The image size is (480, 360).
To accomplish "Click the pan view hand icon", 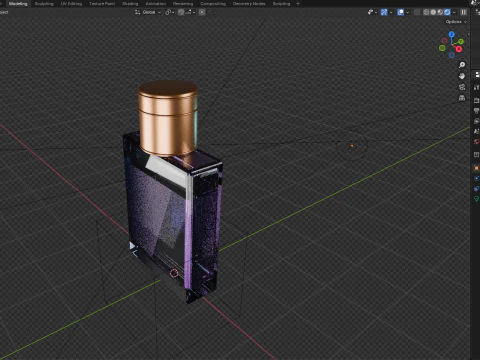I will pos(462,76).
